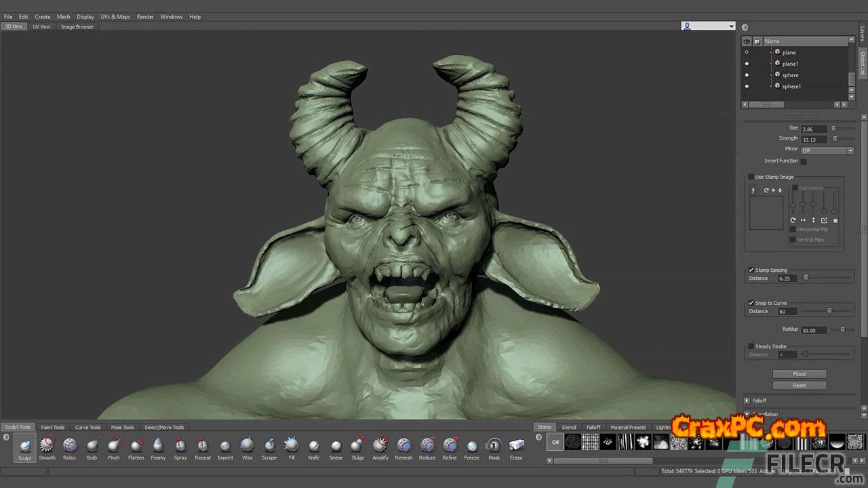Viewport: 868px width, 488px height.
Task: Uncheck the Stamp Spacing checkbox
Action: click(x=751, y=270)
